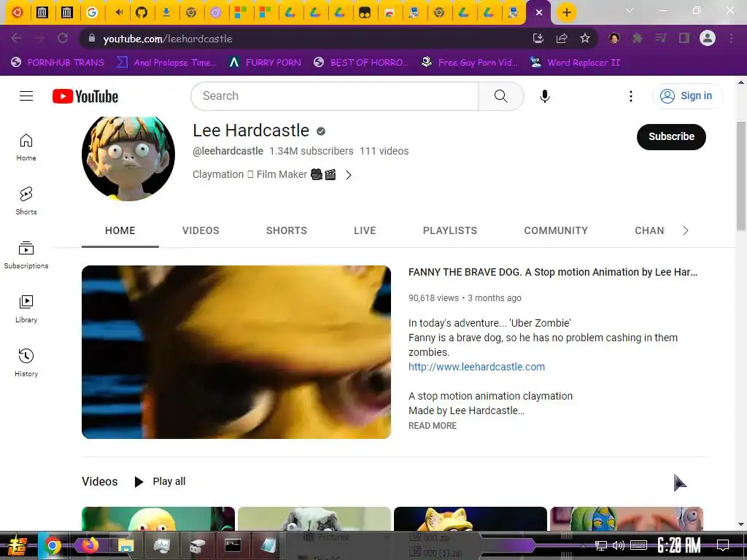Open Firefox from the taskbar

pyautogui.click(x=88, y=545)
